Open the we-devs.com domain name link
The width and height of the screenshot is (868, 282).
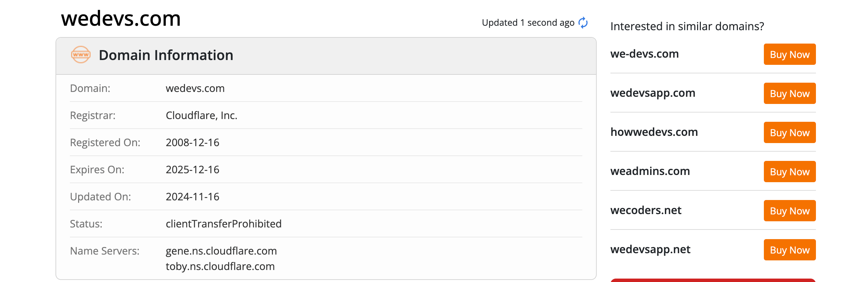point(644,54)
